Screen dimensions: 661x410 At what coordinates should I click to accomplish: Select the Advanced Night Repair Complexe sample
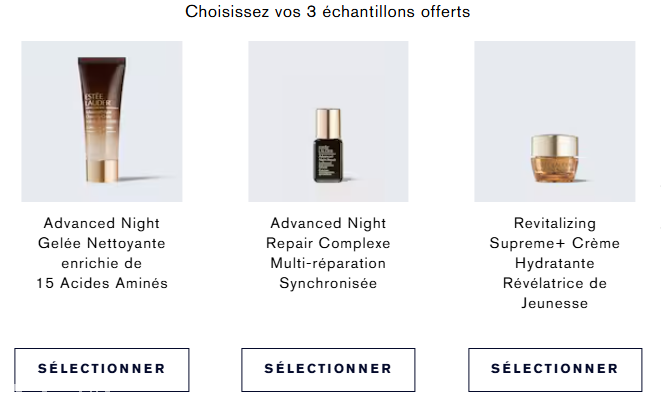pos(328,369)
